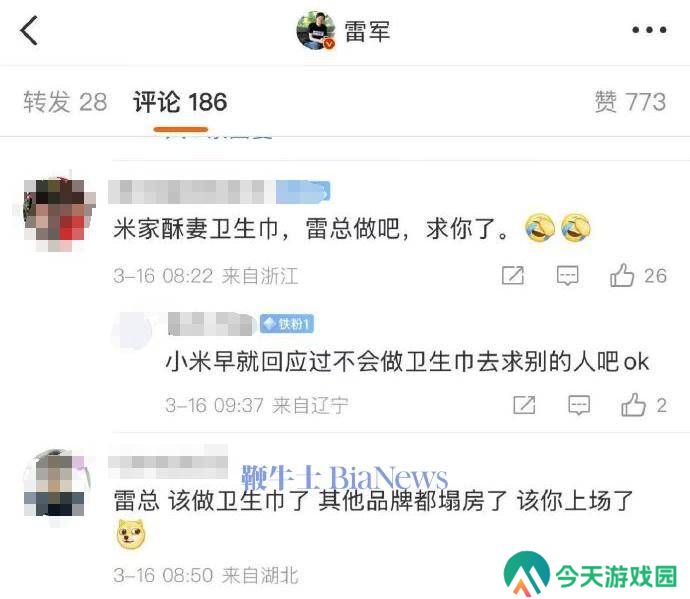690x599 pixels.
Task: Open the 赞 773 likes tab
Action: tap(630, 102)
